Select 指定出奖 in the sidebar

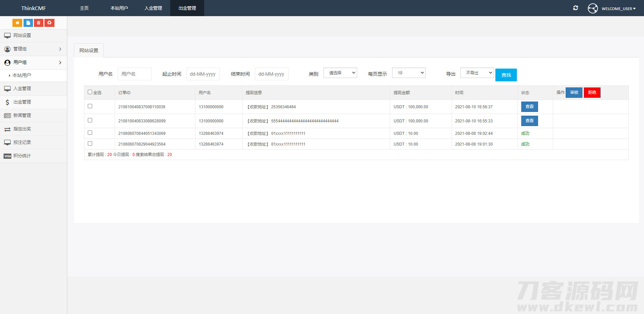tap(22, 129)
